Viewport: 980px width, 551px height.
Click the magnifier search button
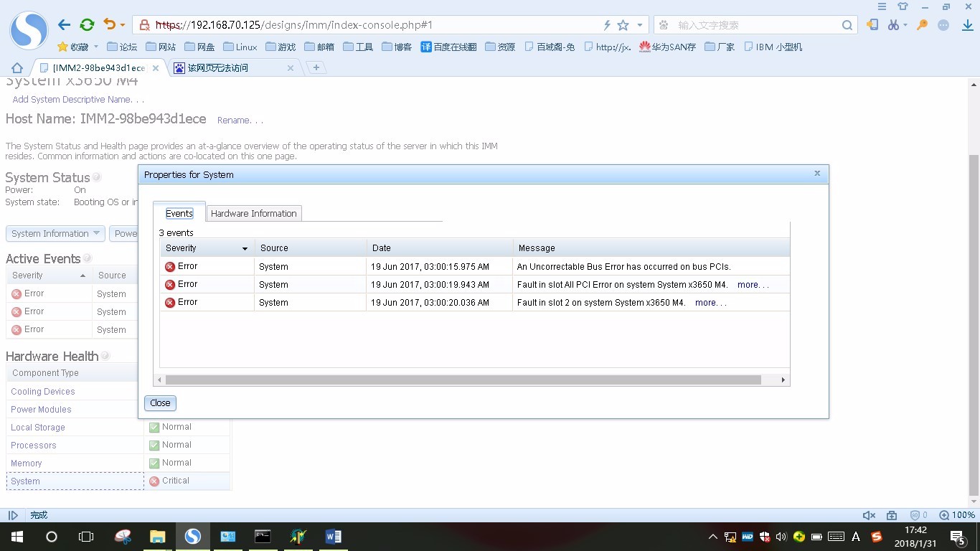(x=848, y=25)
